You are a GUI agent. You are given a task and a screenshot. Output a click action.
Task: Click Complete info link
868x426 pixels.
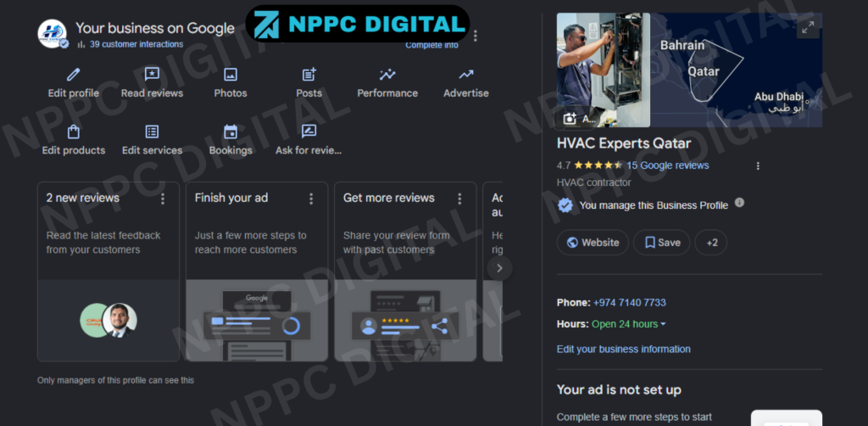click(x=431, y=46)
